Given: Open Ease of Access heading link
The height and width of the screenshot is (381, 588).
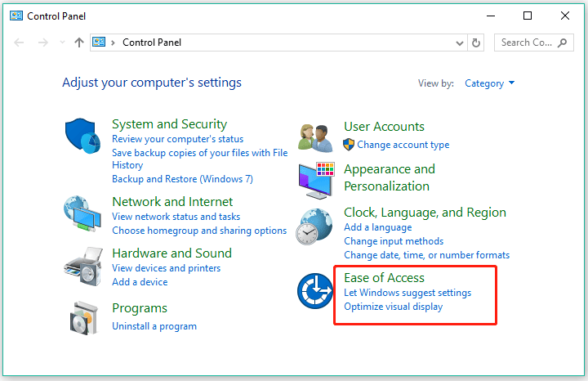Looking at the screenshot, I should [x=385, y=278].
